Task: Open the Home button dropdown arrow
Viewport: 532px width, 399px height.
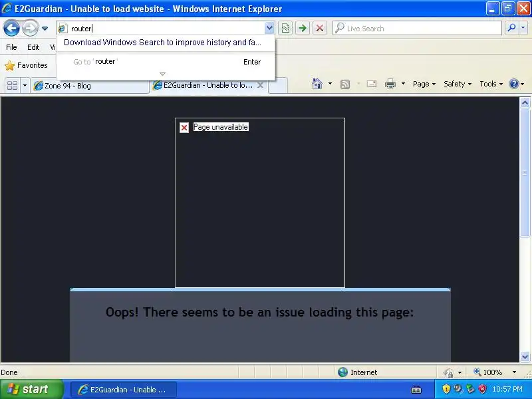Action: tap(330, 84)
